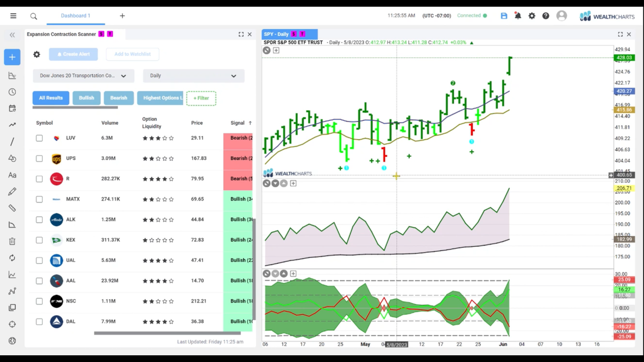Check the UAL row checkbox
Viewport: 644px width, 362px height.
pos(39,260)
